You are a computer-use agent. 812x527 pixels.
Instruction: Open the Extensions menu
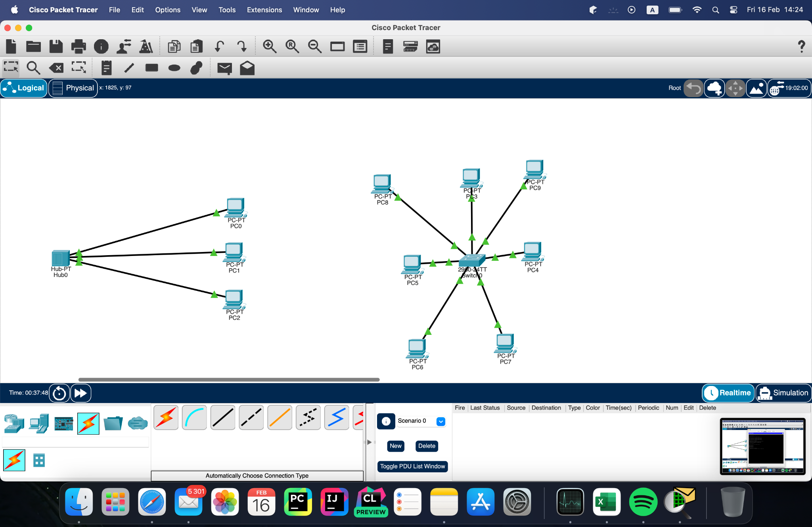264,10
